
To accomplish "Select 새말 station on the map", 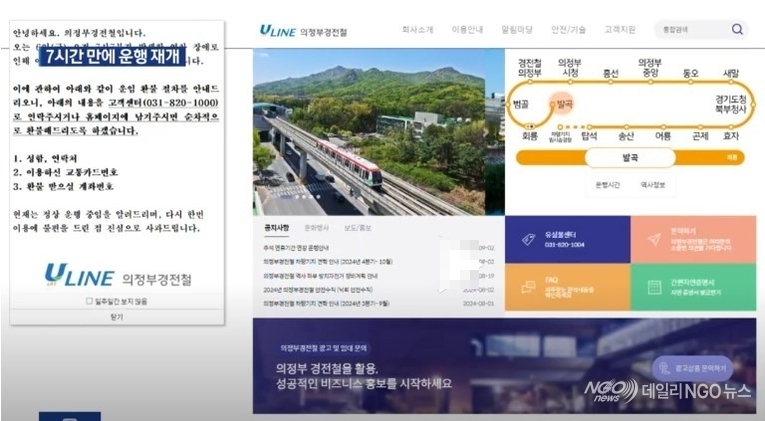I will (x=730, y=74).
